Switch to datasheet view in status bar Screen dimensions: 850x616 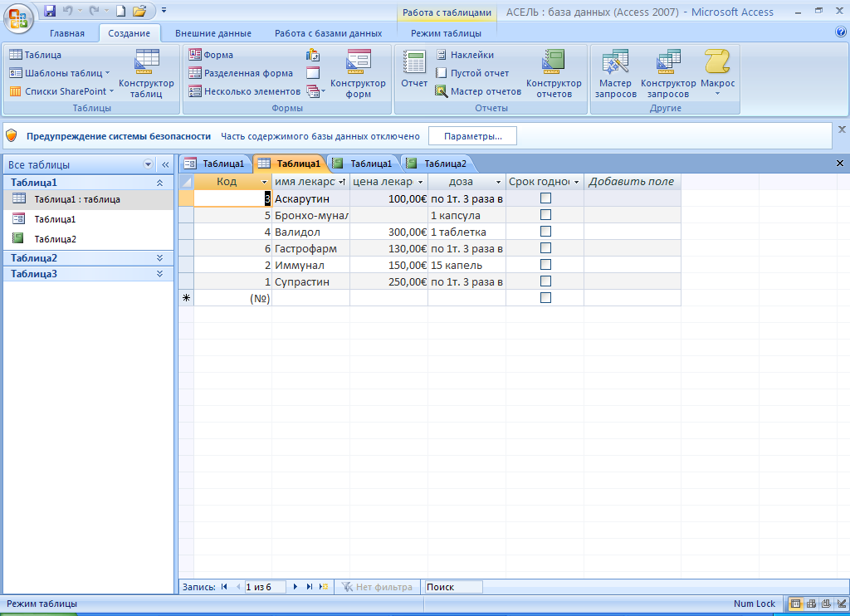coord(795,604)
